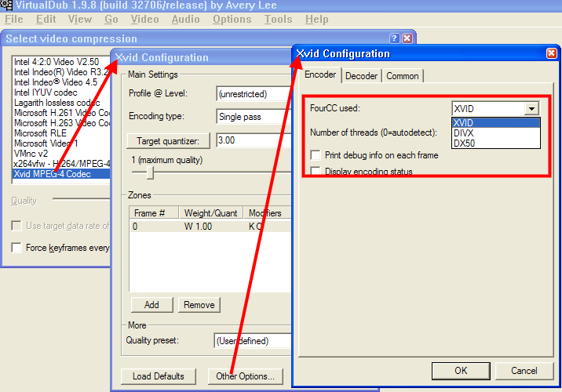Click the Frame # column header
The height and width of the screenshot is (392, 562).
tap(154, 213)
